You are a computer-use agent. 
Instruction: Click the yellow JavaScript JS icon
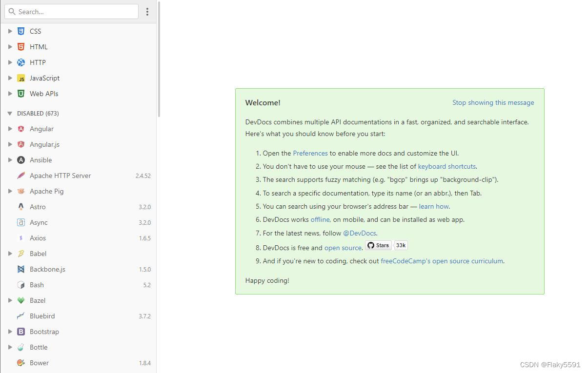coord(21,78)
